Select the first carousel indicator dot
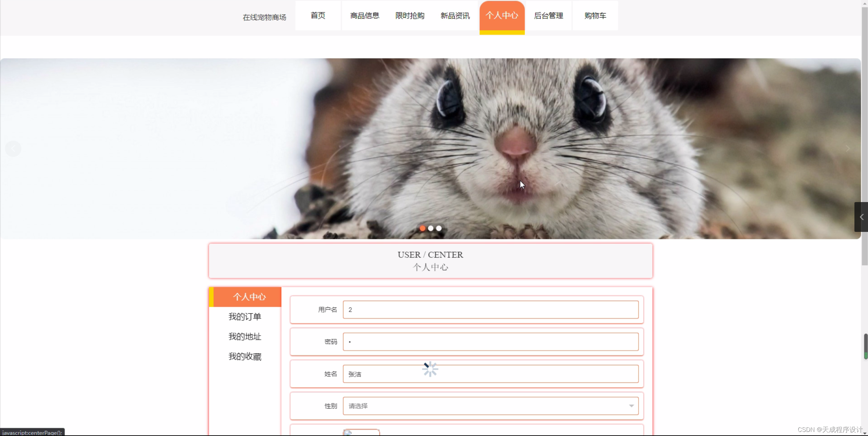This screenshot has width=868, height=436. pyautogui.click(x=422, y=228)
